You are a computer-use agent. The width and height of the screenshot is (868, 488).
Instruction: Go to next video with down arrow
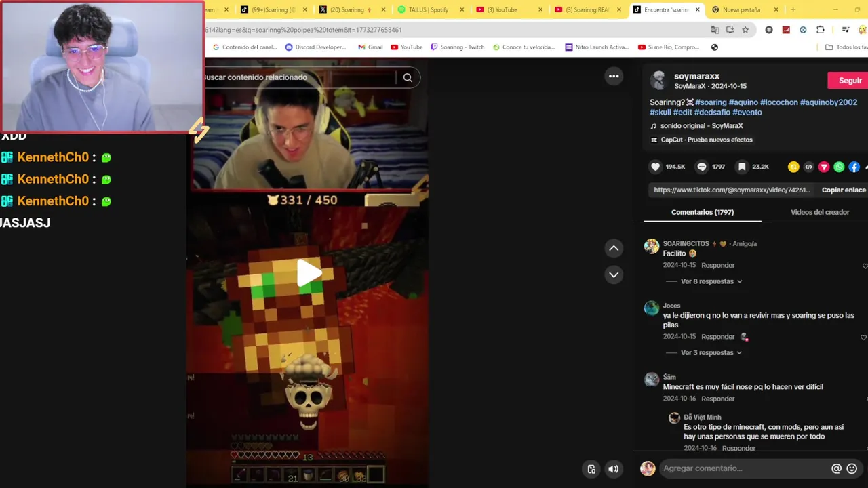(614, 274)
